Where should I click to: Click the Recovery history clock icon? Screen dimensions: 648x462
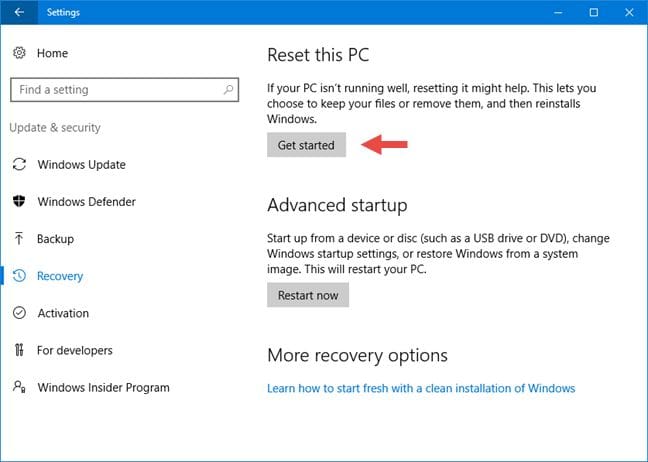pos(19,276)
